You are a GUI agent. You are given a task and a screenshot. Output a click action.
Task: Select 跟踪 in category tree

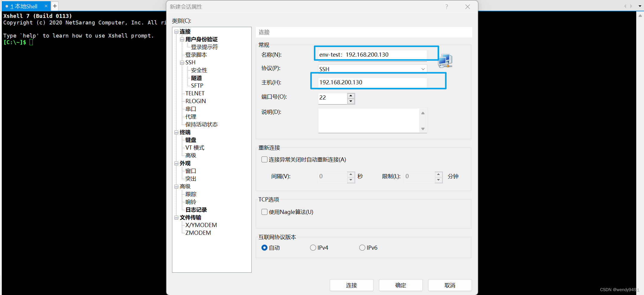click(191, 194)
